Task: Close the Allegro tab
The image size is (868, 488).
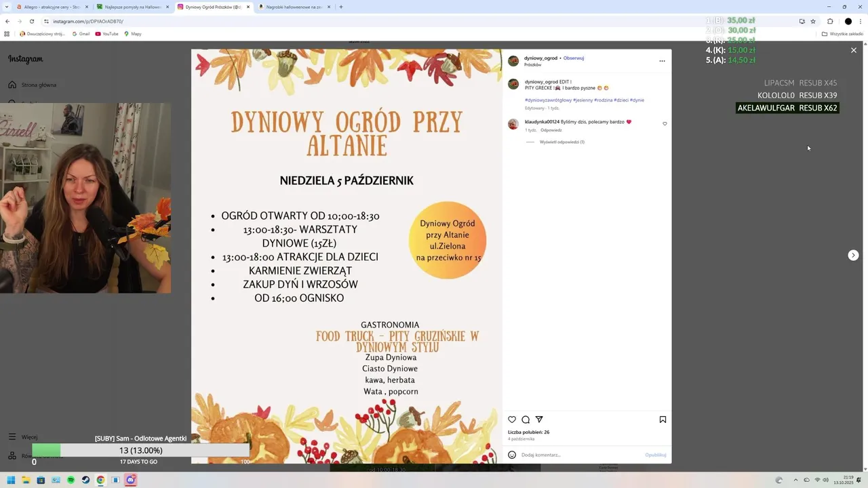Action: point(86,7)
